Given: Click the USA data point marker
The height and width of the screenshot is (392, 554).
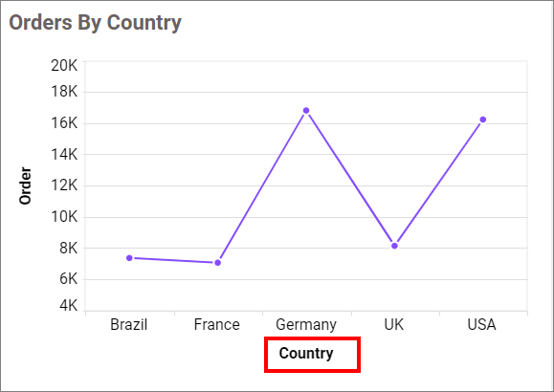Looking at the screenshot, I should tap(483, 120).
